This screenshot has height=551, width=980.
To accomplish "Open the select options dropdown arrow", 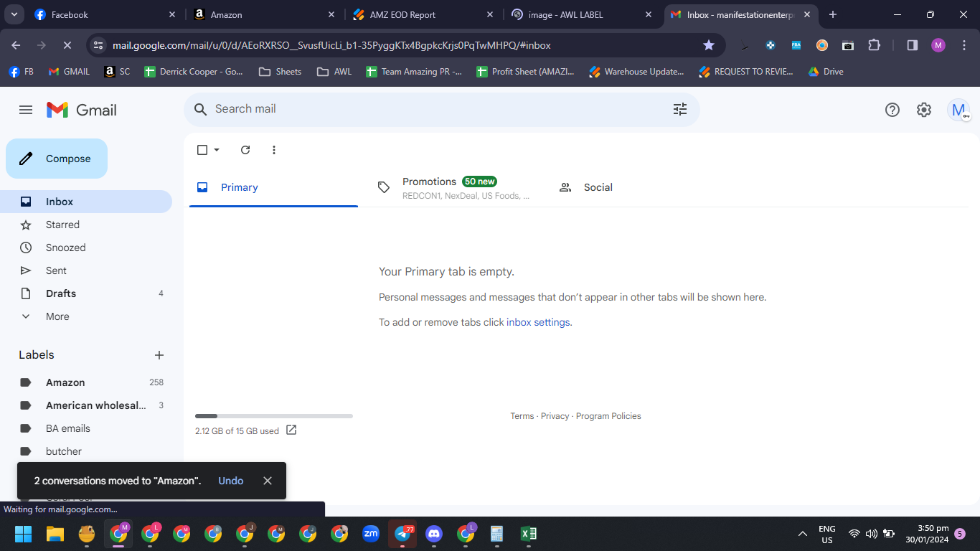I will (217, 150).
